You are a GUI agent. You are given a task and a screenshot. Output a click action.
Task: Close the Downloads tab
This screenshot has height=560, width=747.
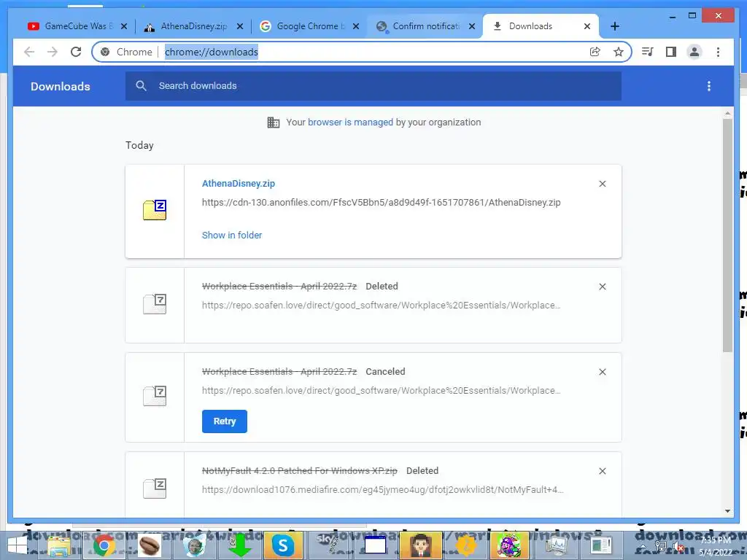587,26
